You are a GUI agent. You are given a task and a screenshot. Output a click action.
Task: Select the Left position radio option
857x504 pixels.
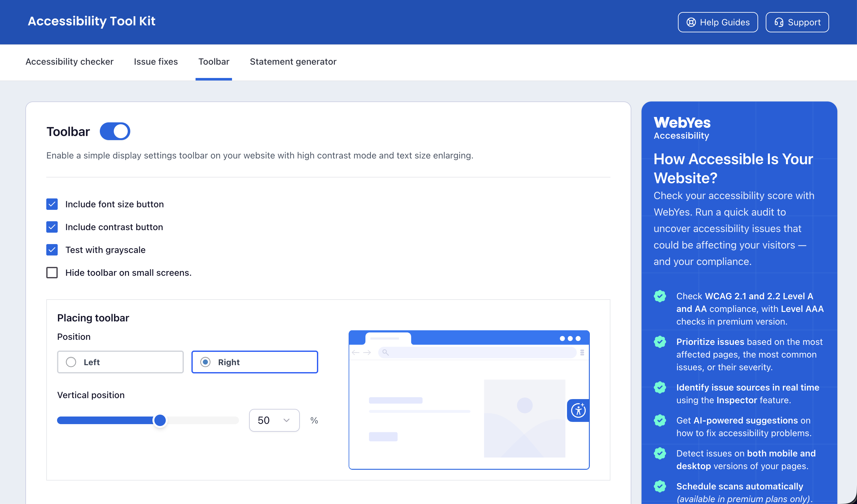(71, 362)
